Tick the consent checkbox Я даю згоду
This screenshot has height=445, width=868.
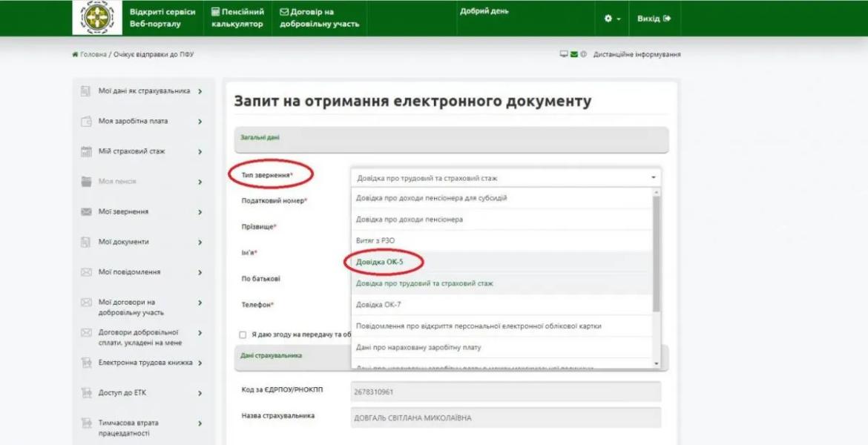pos(243,335)
